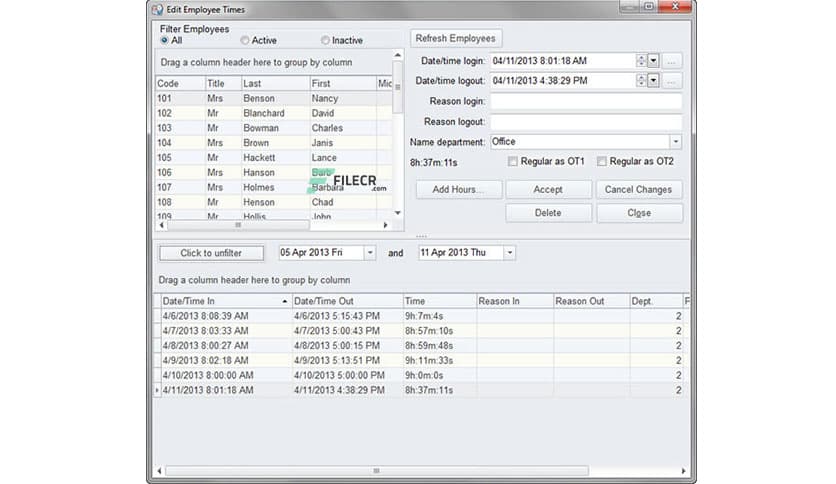Click times table scroll right arrow
This screenshot has width=836, height=484.
point(684,471)
